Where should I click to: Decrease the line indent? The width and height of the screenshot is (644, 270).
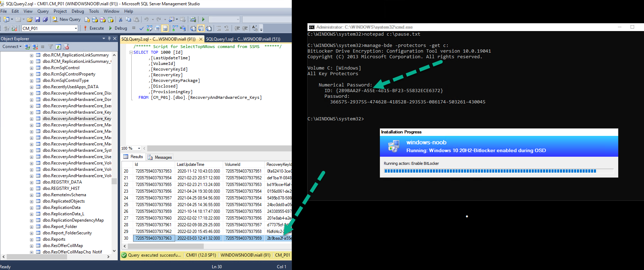237,28
